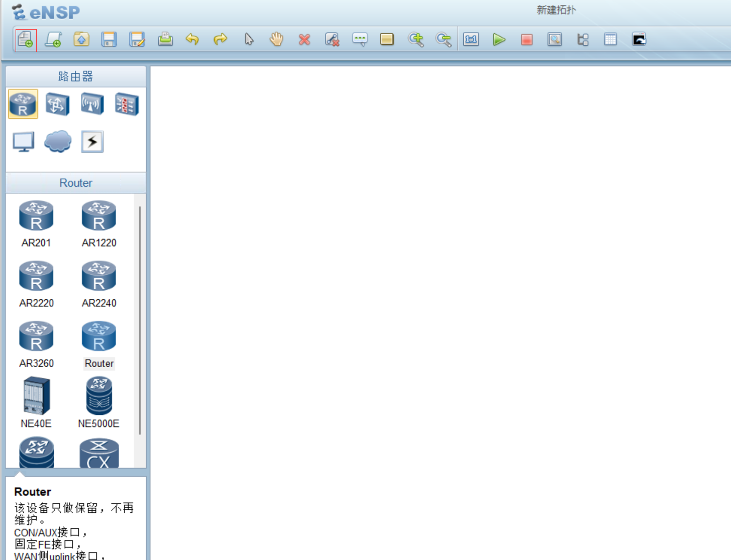
Task: Select the Router device category
Action: 23,104
